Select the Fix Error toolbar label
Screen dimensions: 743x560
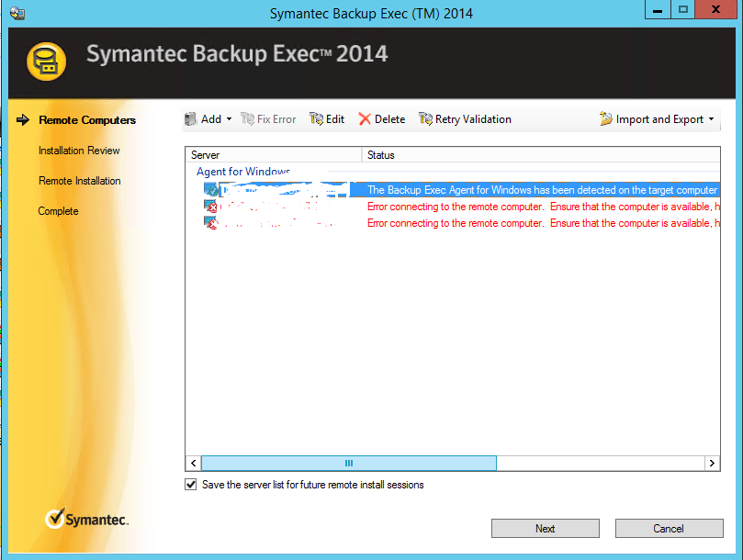tap(276, 119)
